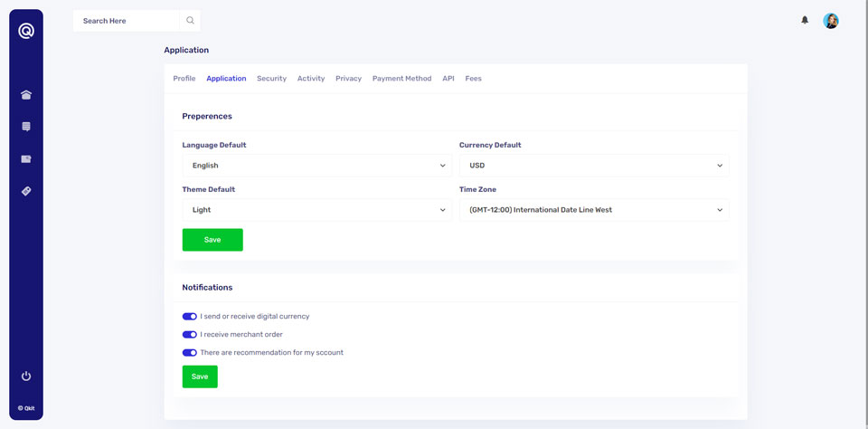Toggle the receive merchant order notification

pos(189,335)
